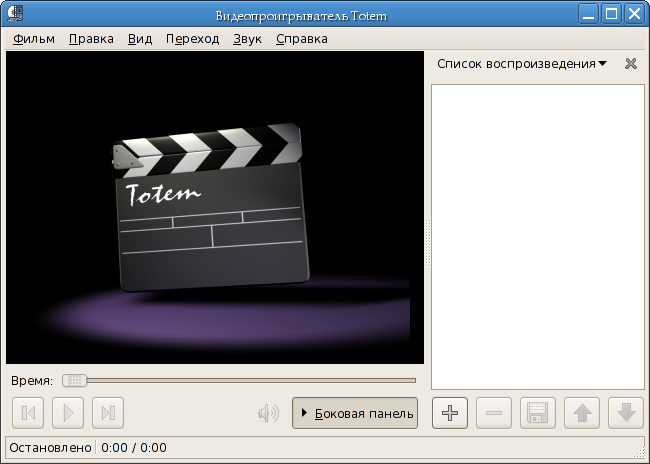Viewport: 650px width, 464px height.
Task: Click the volume speaker icon
Action: tap(268, 413)
